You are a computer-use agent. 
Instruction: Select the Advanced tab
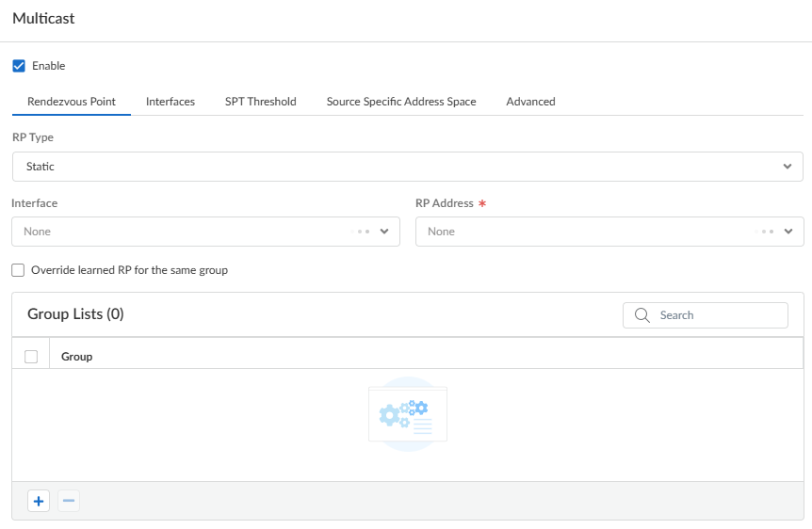pyautogui.click(x=530, y=102)
